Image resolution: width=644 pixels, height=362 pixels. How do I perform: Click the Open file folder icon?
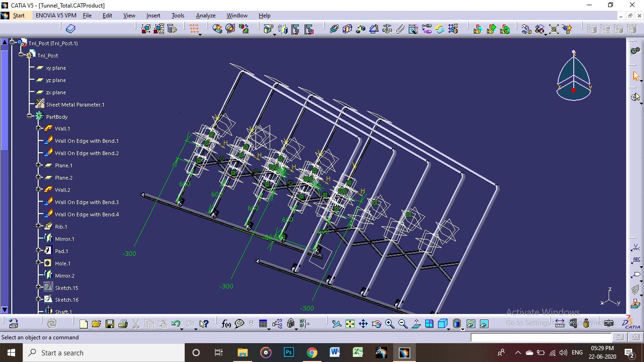96,324
